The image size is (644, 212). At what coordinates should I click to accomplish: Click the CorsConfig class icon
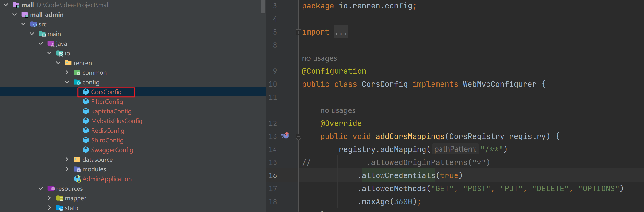pos(86,92)
